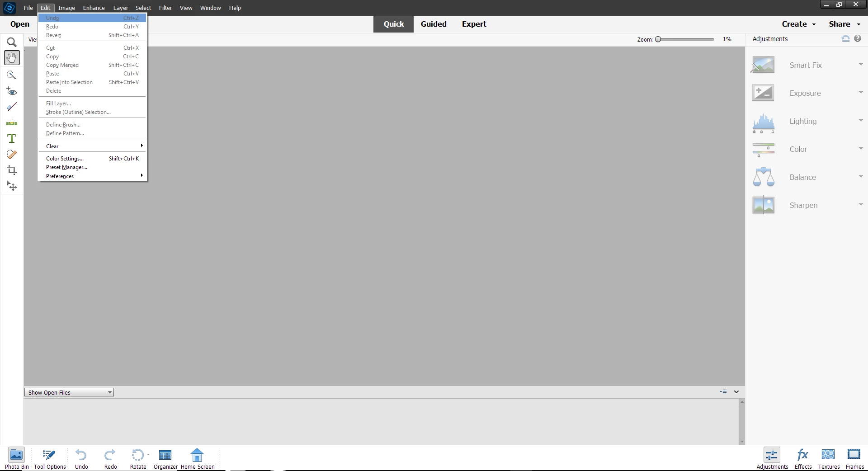Open the photo bin options menu icon
Viewport: 868px width, 471px height.
[x=723, y=392]
